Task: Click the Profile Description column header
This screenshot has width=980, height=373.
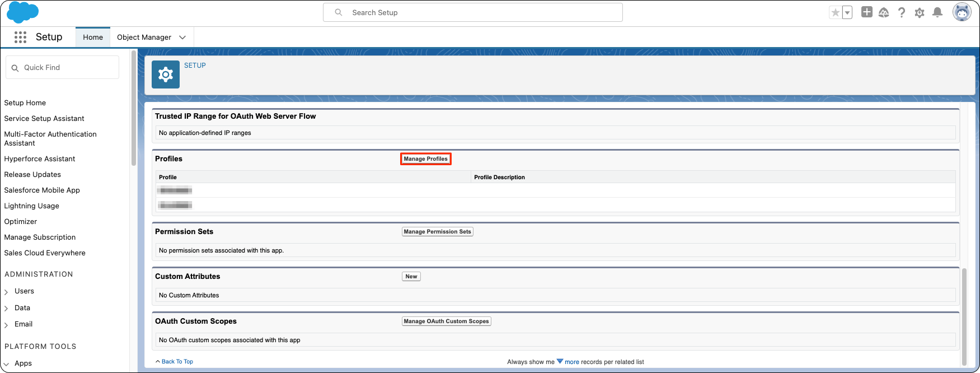Action: tap(499, 178)
